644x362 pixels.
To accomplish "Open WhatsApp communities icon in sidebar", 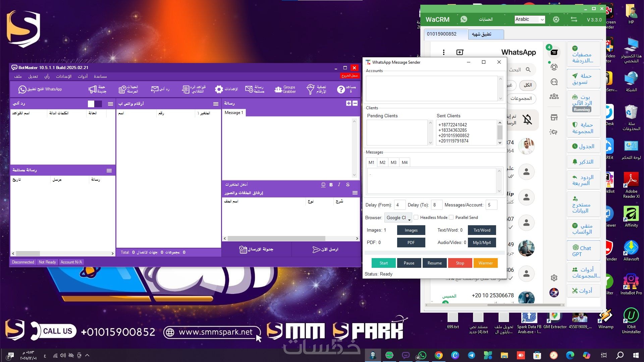I will (x=554, y=97).
